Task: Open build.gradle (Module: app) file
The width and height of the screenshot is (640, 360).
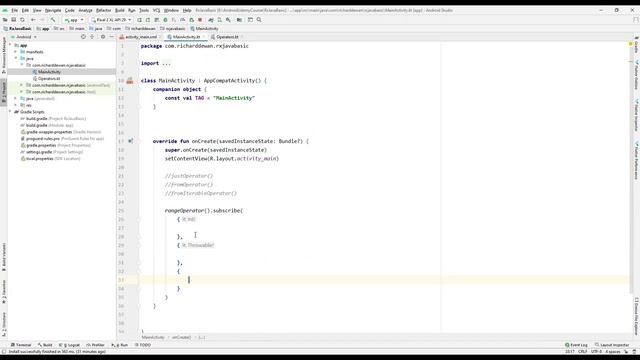Action: click(x=47, y=125)
